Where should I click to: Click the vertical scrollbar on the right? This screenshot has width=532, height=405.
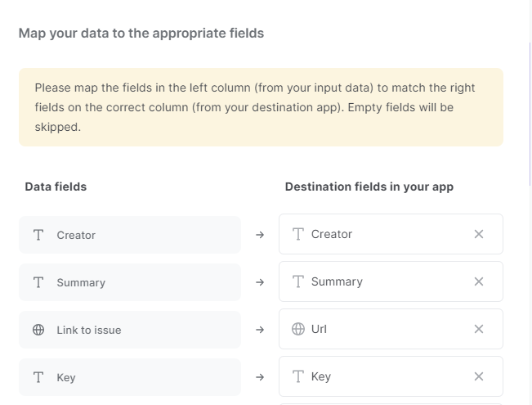tap(530, 115)
